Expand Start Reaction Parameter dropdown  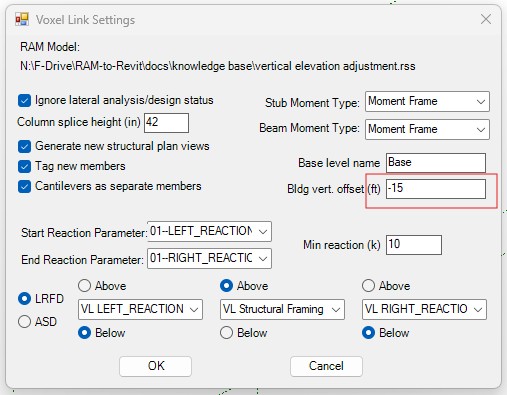coord(209,231)
